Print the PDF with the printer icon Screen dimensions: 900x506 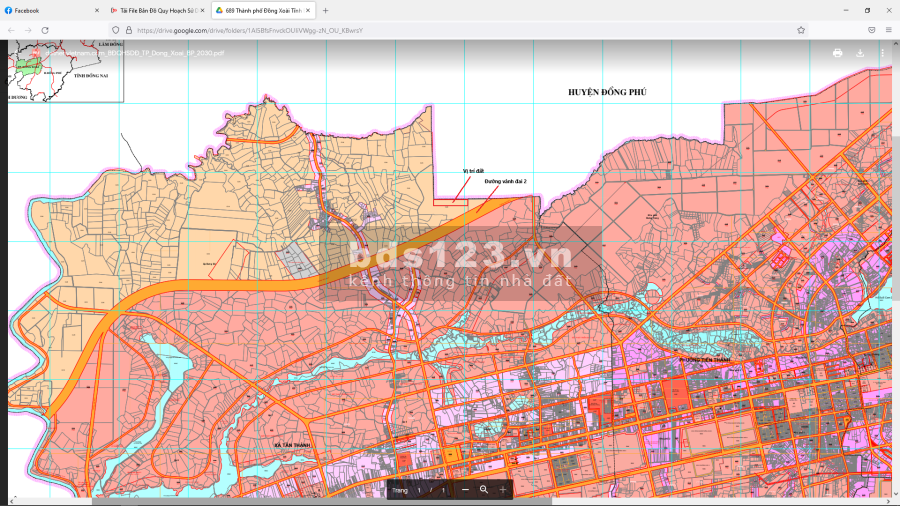[837, 53]
